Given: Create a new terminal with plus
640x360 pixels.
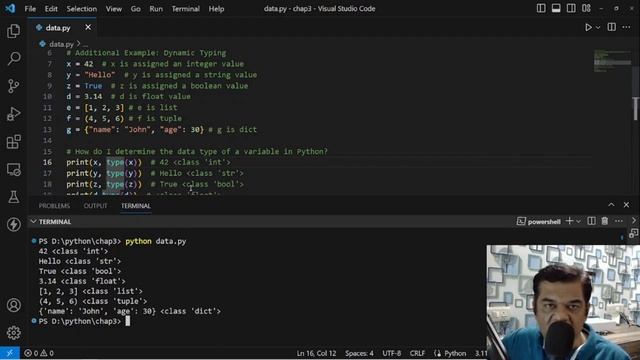Looking at the screenshot, I should pos(569,221).
